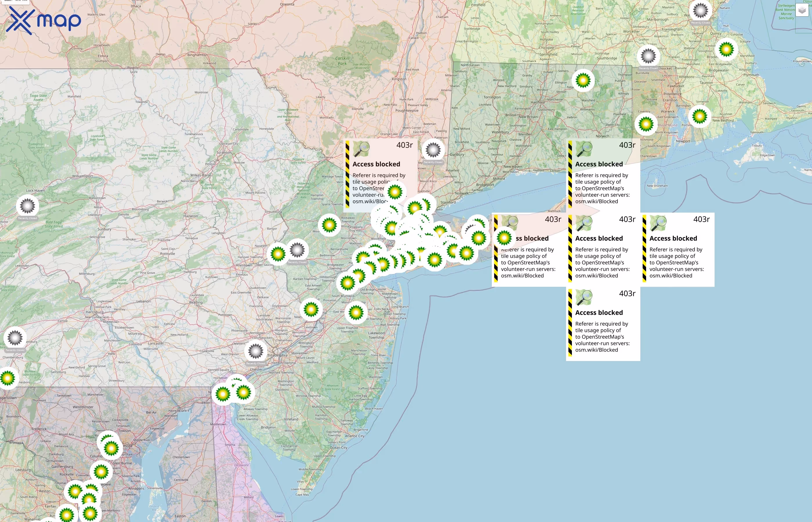Screen dimensions: 812x522
Task: Click the Worcester city label
Action: pyautogui.click(x=631, y=32)
